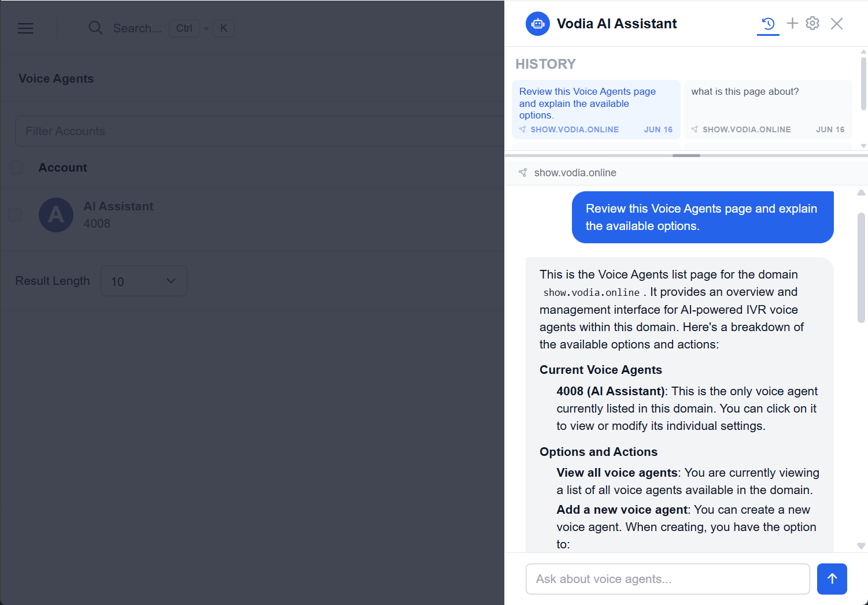This screenshot has width=868, height=605.
Task: Open the AI Assistant voice agent
Action: [118, 206]
